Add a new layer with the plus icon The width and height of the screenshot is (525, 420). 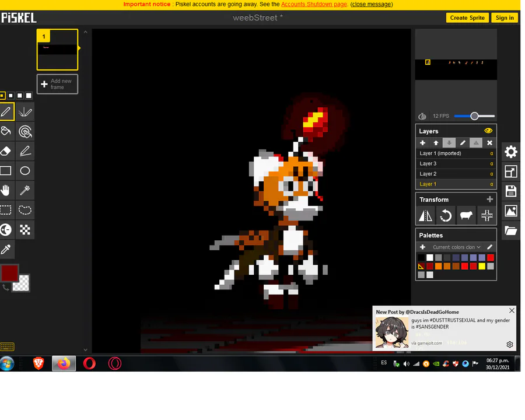(x=422, y=143)
